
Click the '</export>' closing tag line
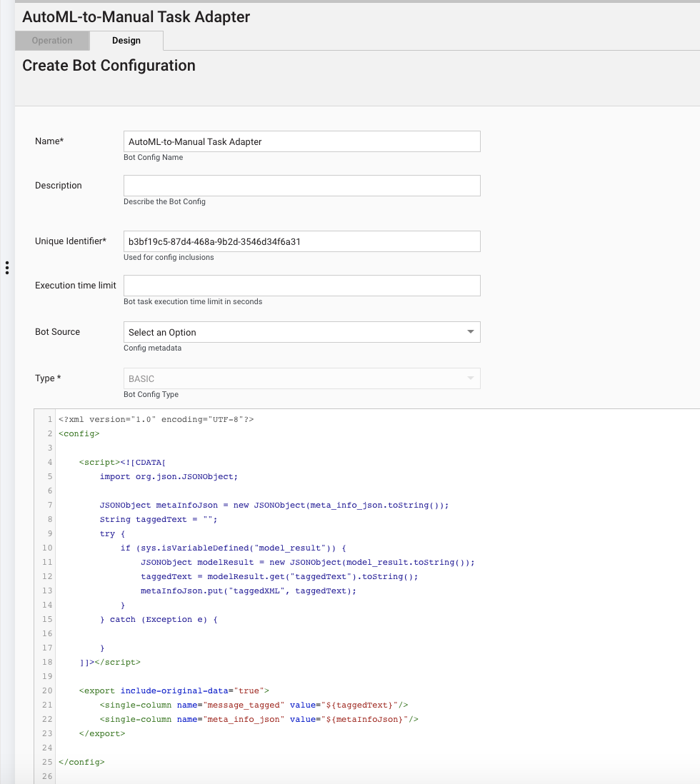(102, 733)
